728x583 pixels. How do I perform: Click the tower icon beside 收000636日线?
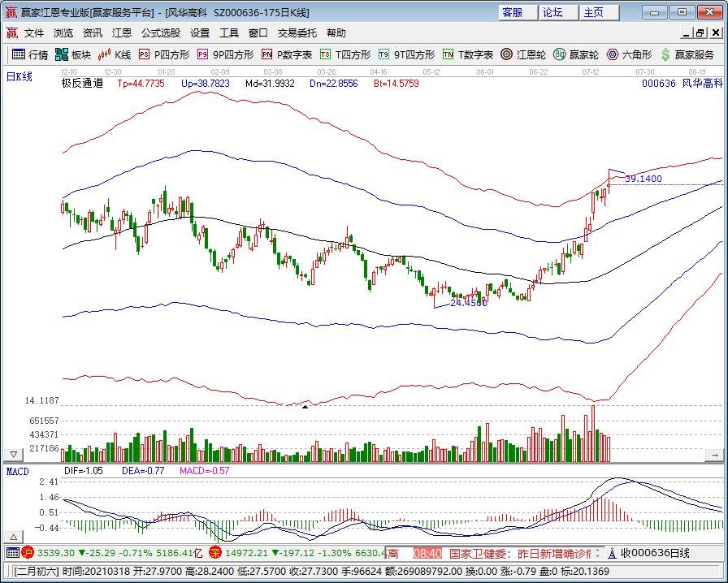pos(613,553)
